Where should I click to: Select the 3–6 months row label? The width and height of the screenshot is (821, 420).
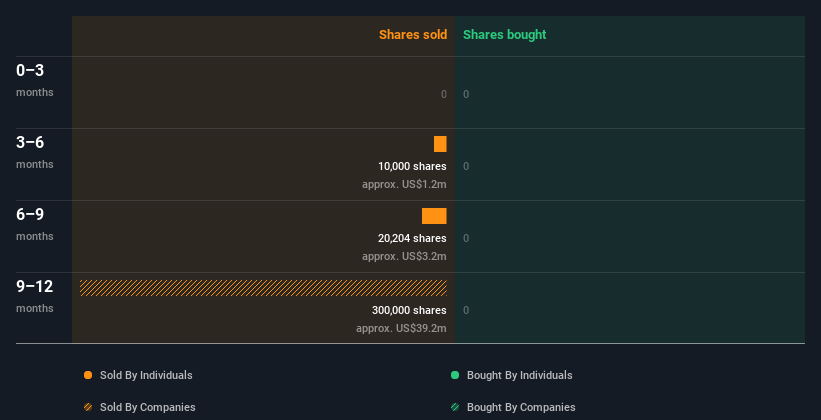(35, 152)
